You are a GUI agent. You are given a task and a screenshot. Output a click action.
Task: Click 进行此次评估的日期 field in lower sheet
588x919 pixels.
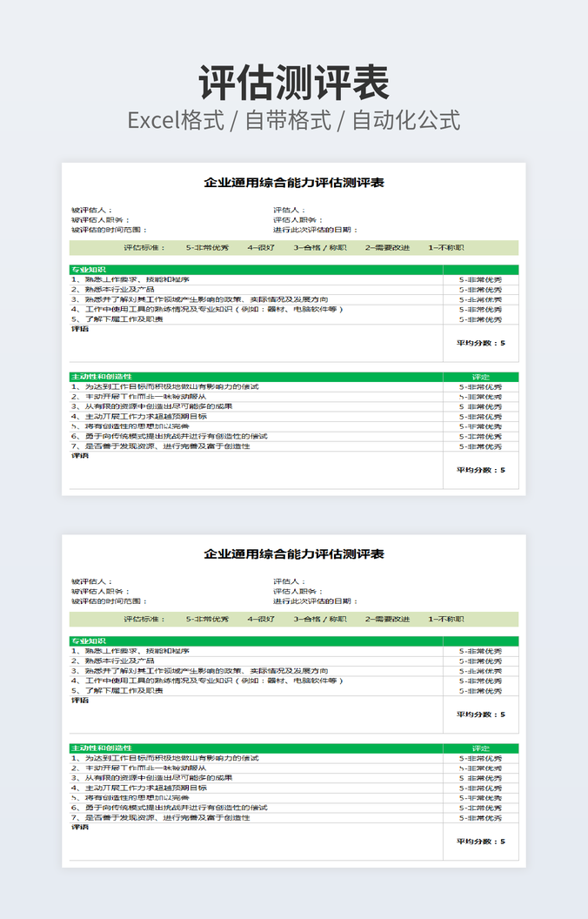point(315,601)
